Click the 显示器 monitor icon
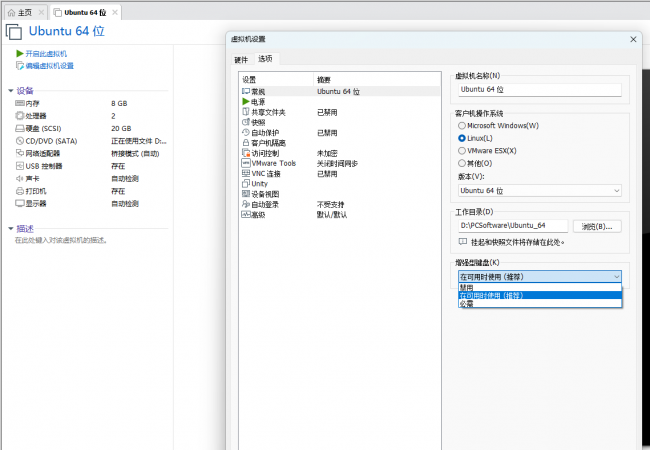The width and height of the screenshot is (650, 450). [20, 203]
